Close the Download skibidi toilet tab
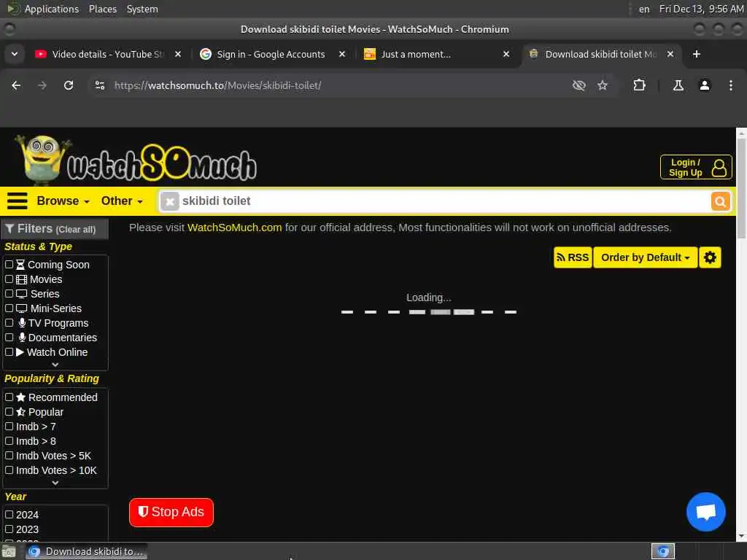747x560 pixels. coord(670,54)
